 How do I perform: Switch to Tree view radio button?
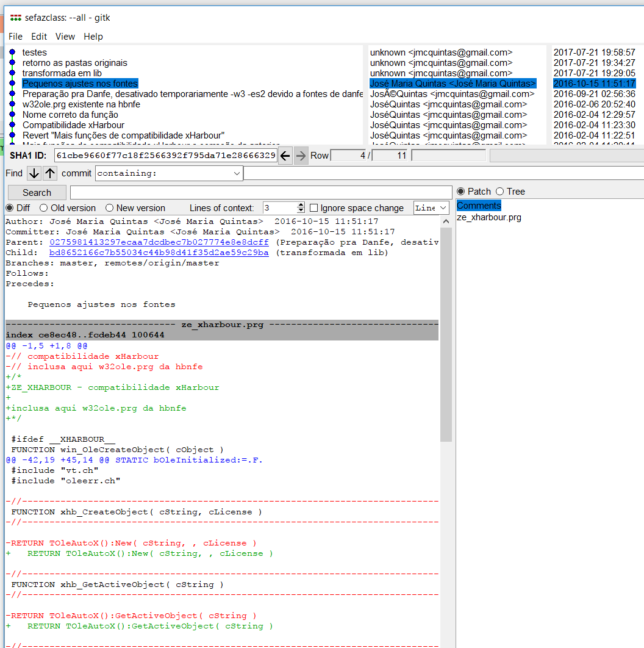click(x=500, y=192)
